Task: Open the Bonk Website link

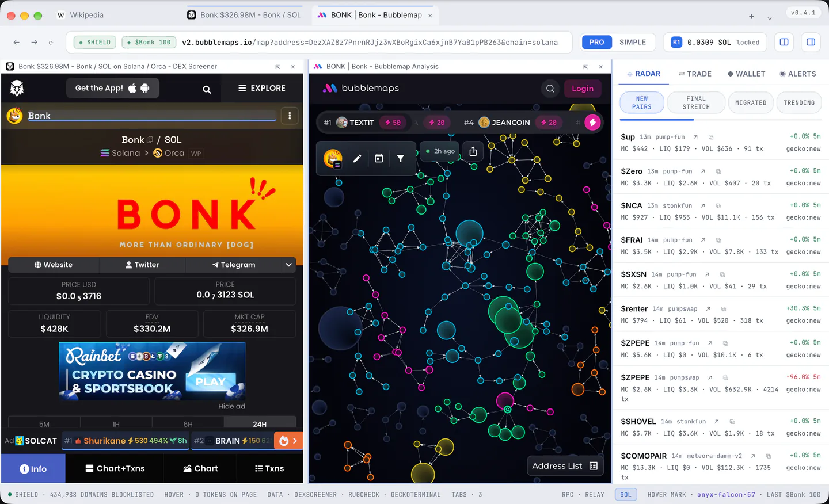Action: (x=54, y=265)
